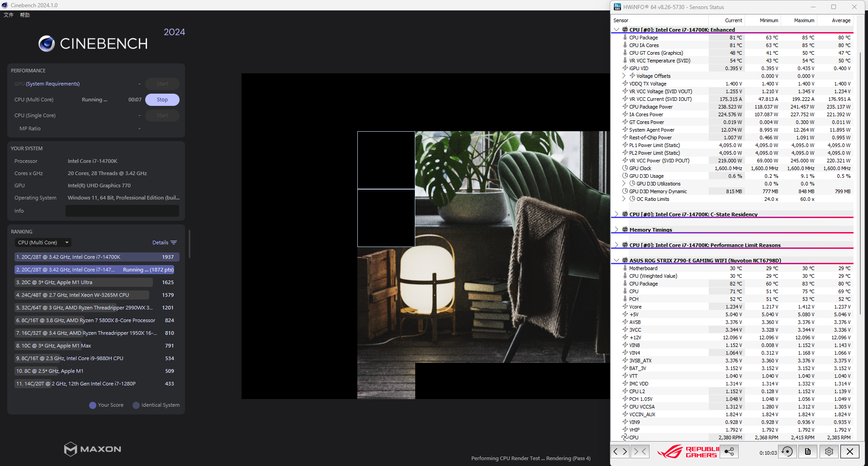Click the Sensor column header
The height and width of the screenshot is (466, 868).
point(659,20)
